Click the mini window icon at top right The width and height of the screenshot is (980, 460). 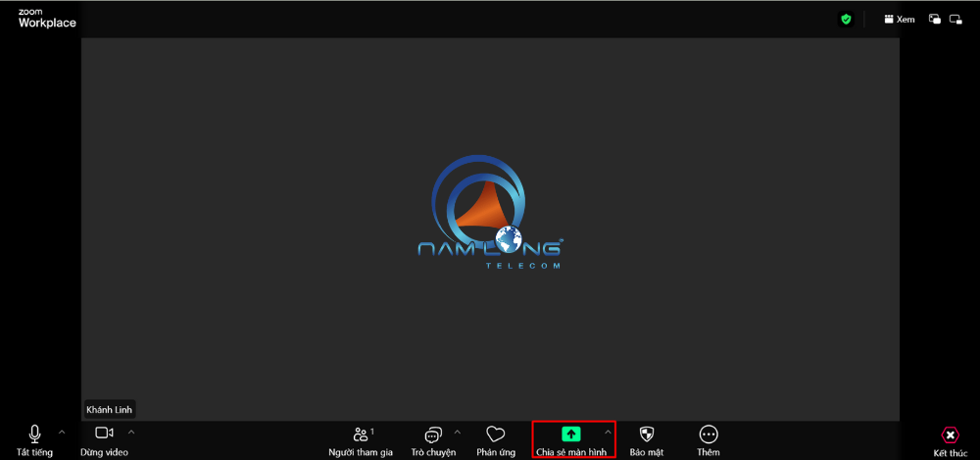955,19
